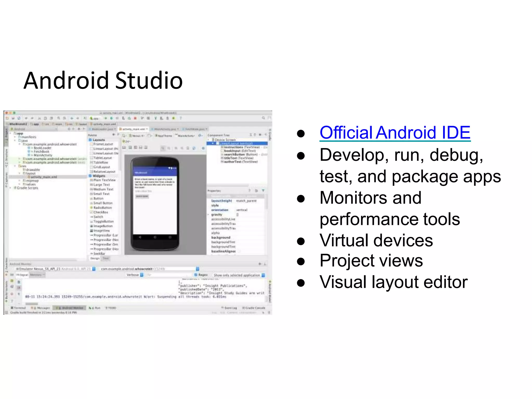Image resolution: width=532 pixels, height=399 pixels.
Task: Open the Verbose log level dropdown
Action: 135,275
